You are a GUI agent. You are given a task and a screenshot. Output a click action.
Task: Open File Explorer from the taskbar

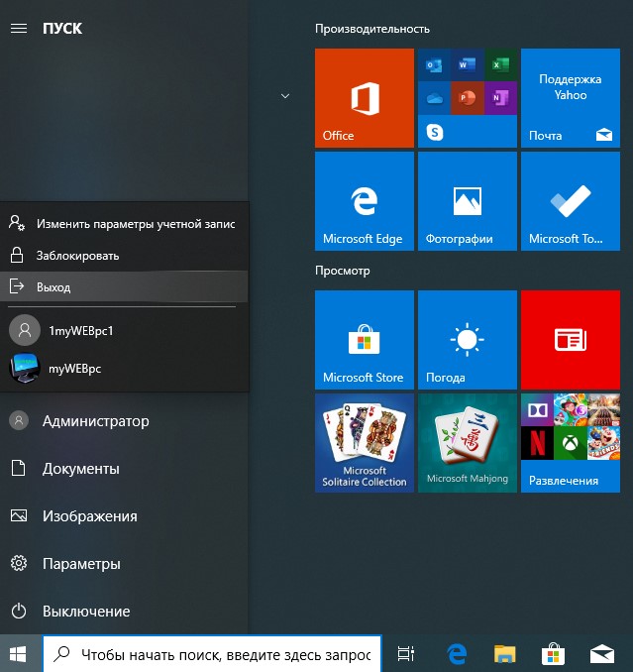[504, 654]
